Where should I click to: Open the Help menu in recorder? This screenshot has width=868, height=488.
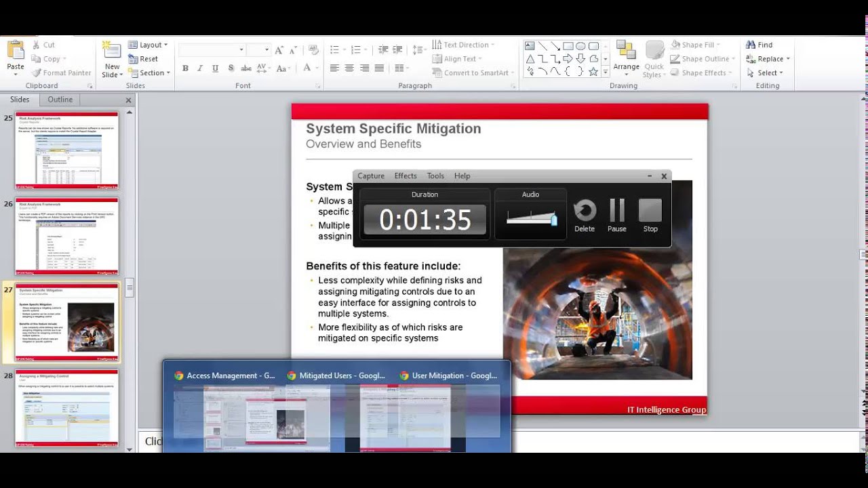(462, 176)
